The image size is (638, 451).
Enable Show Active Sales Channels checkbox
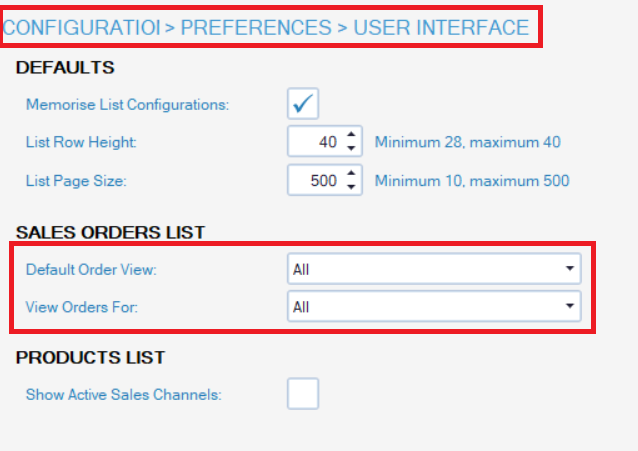click(x=303, y=394)
